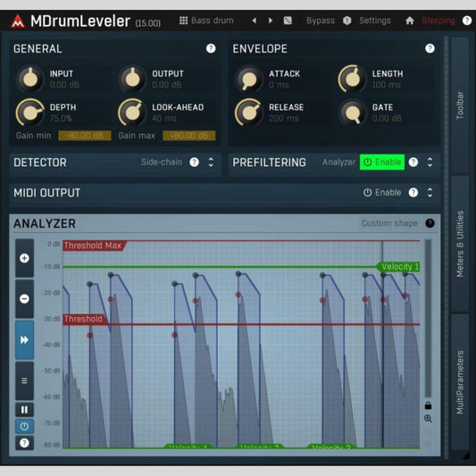Click the Attack knob
Screen dimensions: 476x476
(249, 79)
